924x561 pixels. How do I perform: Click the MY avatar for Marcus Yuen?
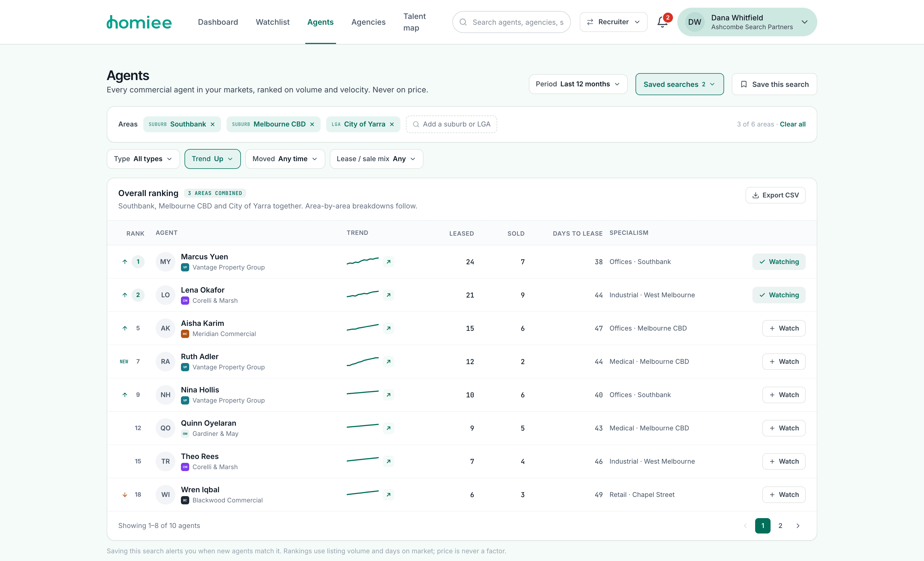(165, 262)
